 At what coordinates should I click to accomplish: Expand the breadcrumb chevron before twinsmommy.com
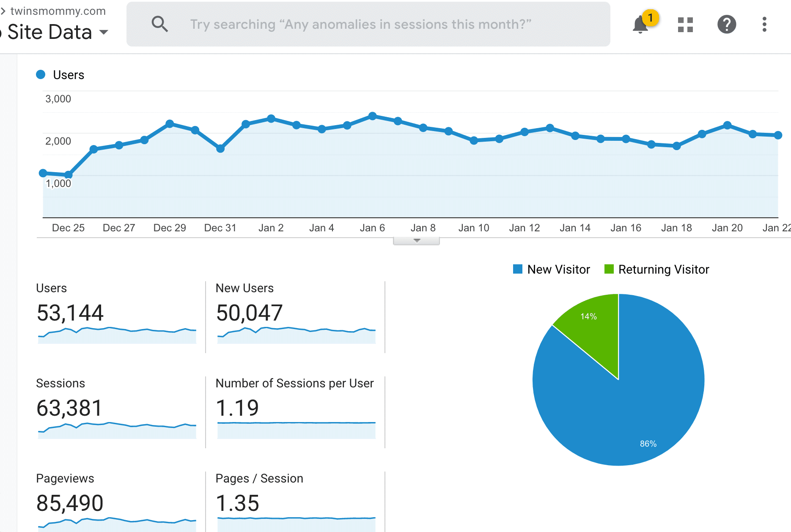pyautogui.click(x=3, y=11)
